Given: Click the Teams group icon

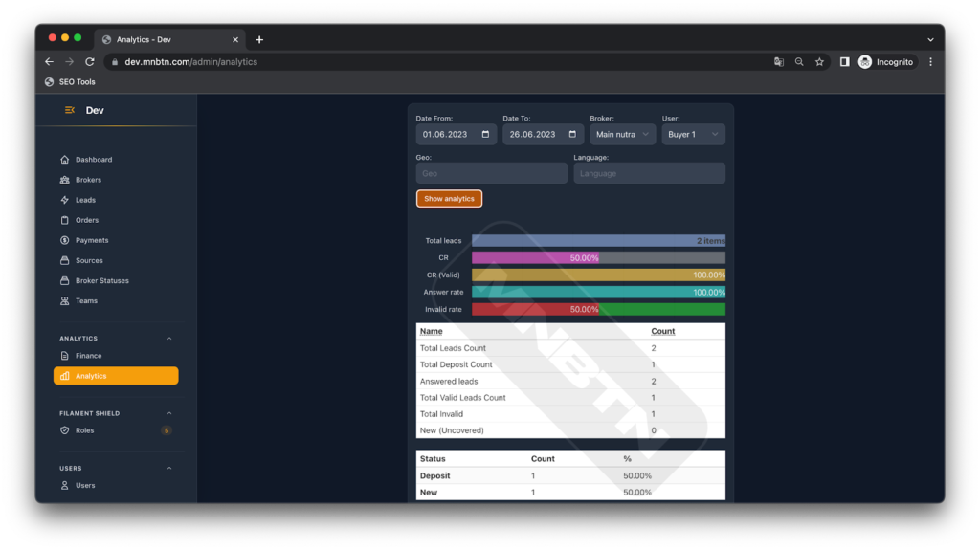Looking at the screenshot, I should [65, 300].
